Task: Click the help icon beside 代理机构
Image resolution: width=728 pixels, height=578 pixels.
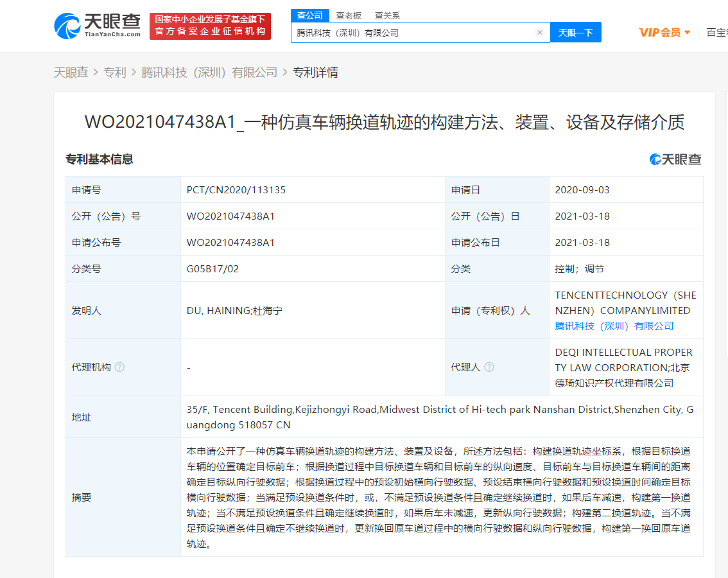Action: tap(119, 367)
